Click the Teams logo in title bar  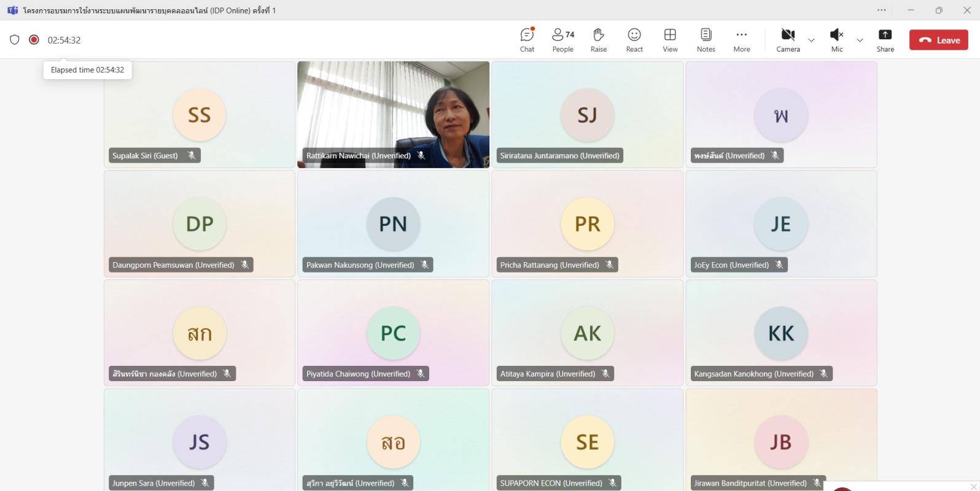click(x=12, y=10)
